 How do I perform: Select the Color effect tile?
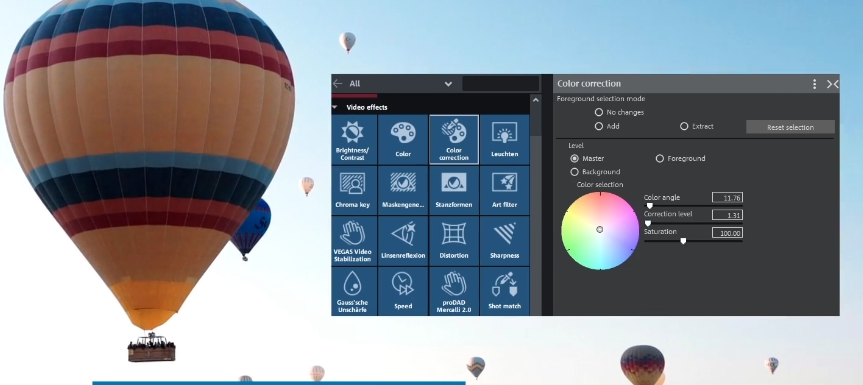[403, 139]
